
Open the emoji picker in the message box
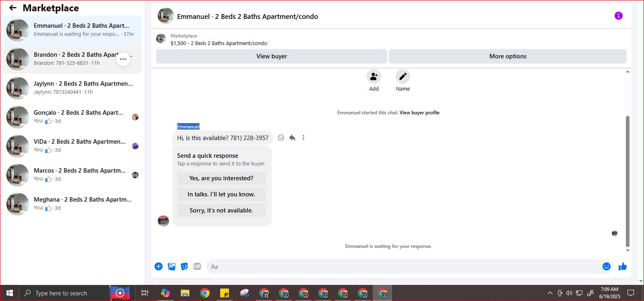coord(607,266)
